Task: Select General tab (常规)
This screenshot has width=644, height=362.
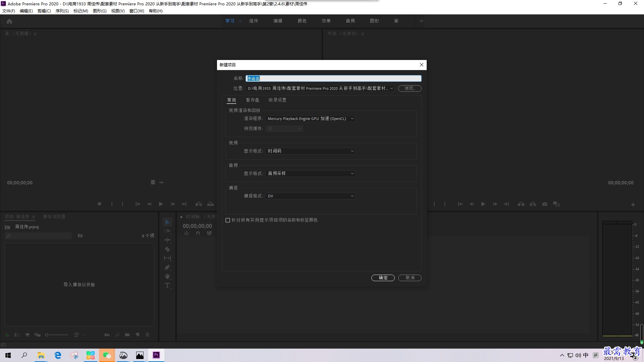Action: click(232, 100)
